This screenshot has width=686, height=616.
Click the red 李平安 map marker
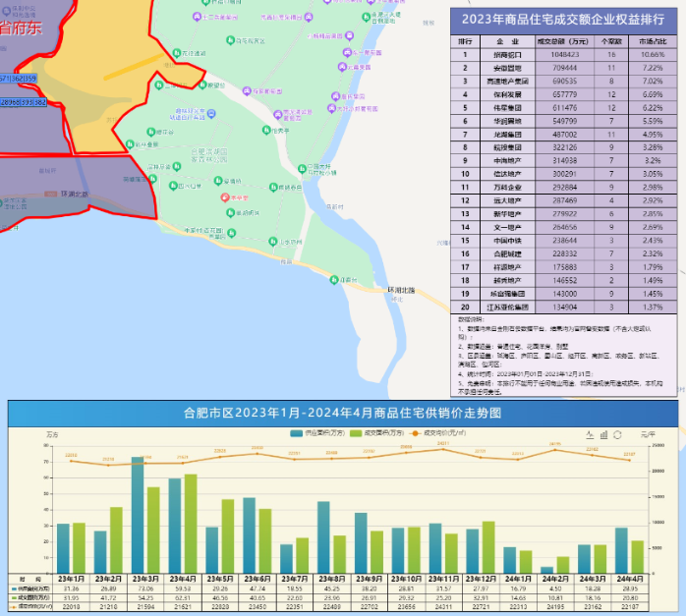[x=224, y=198]
